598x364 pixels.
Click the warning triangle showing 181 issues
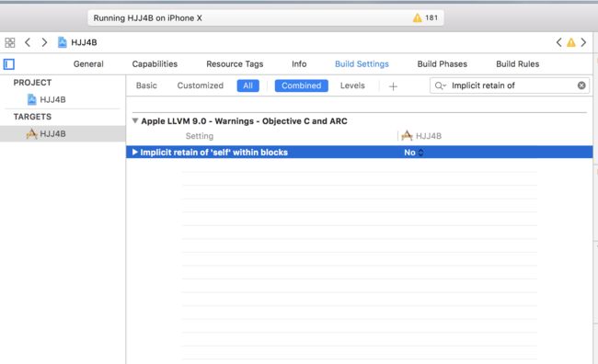418,17
